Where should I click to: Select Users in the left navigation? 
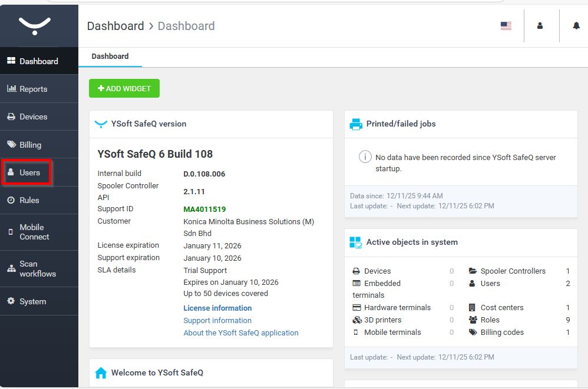[x=29, y=172]
